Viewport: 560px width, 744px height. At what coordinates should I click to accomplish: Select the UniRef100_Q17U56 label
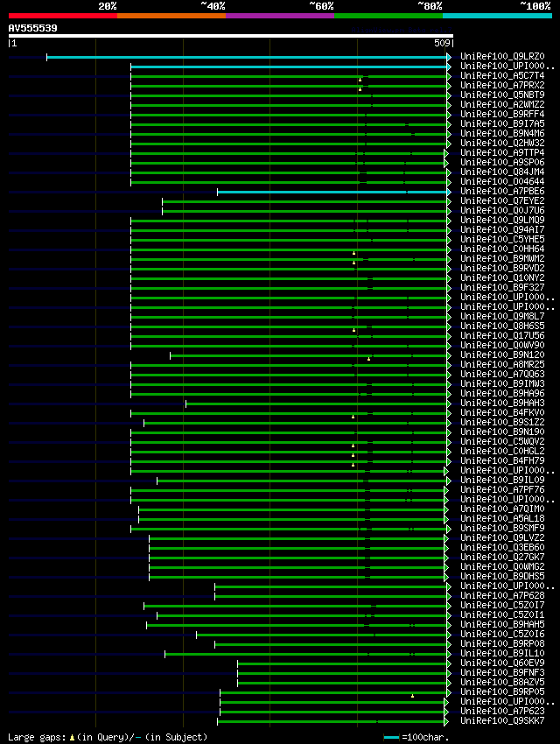(x=502, y=336)
